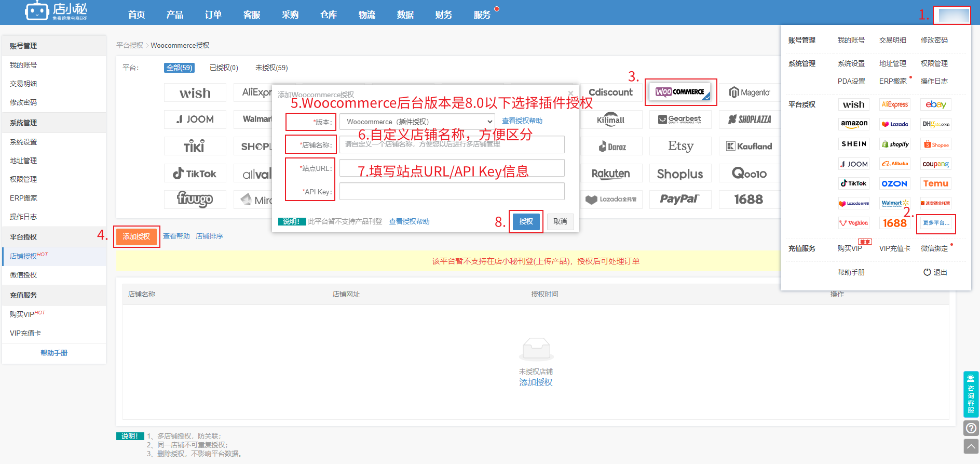
Task: Focus the 店铺名称 input field
Action: coord(452,144)
